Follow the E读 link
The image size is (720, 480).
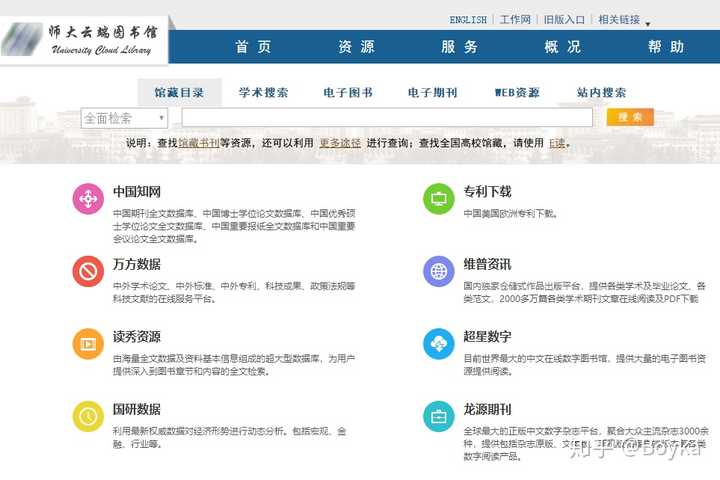(557, 143)
